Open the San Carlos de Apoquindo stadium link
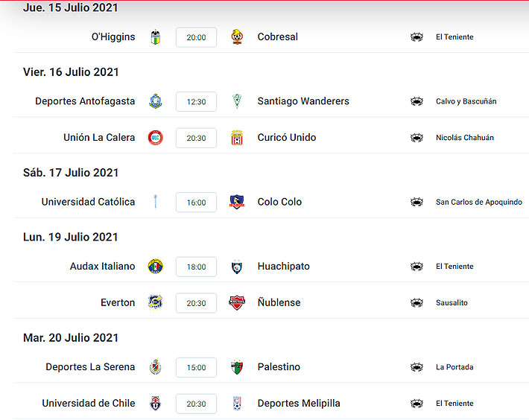529x420 pixels. click(479, 202)
